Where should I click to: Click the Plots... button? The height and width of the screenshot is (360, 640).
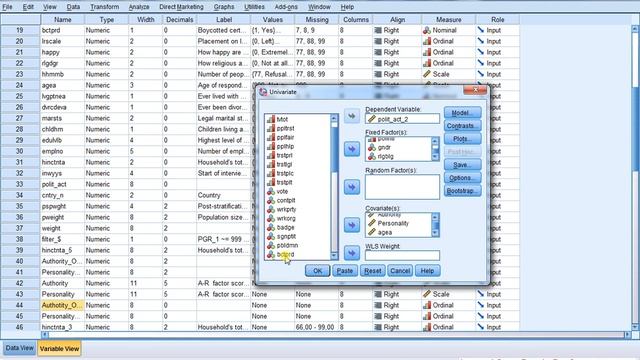pos(462,139)
